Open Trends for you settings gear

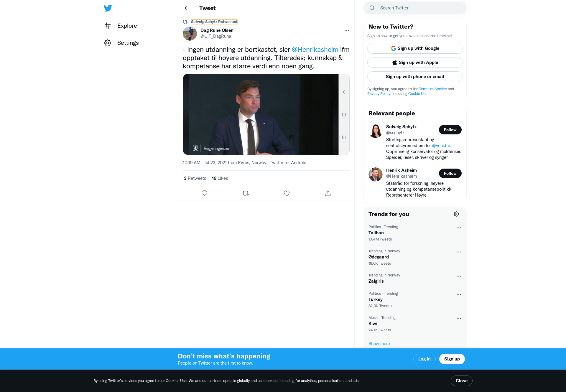click(456, 214)
